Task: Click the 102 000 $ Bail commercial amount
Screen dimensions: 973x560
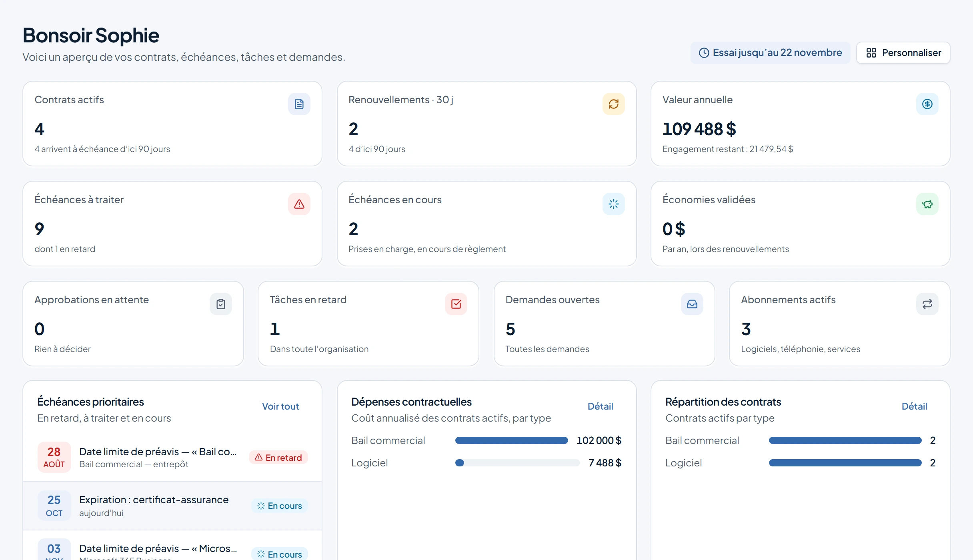Action: (x=599, y=440)
